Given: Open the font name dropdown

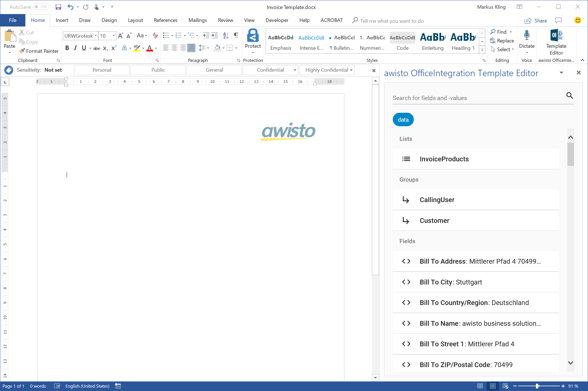Looking at the screenshot, I should (x=96, y=36).
